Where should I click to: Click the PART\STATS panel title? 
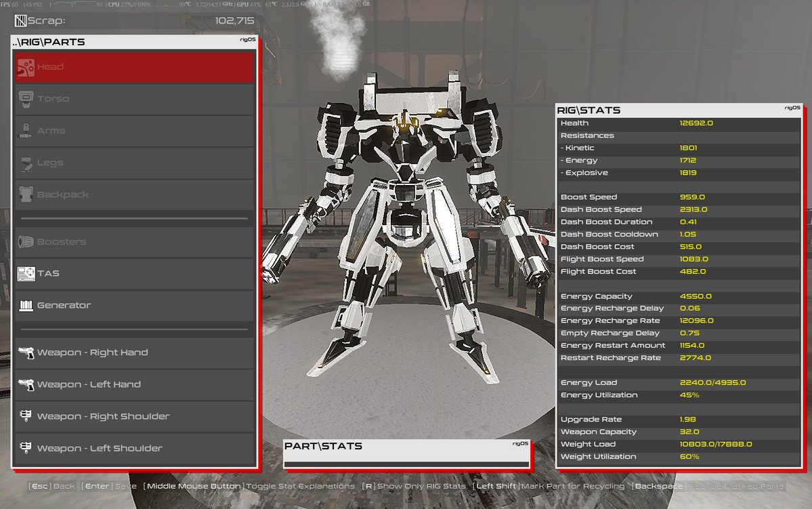(x=323, y=446)
